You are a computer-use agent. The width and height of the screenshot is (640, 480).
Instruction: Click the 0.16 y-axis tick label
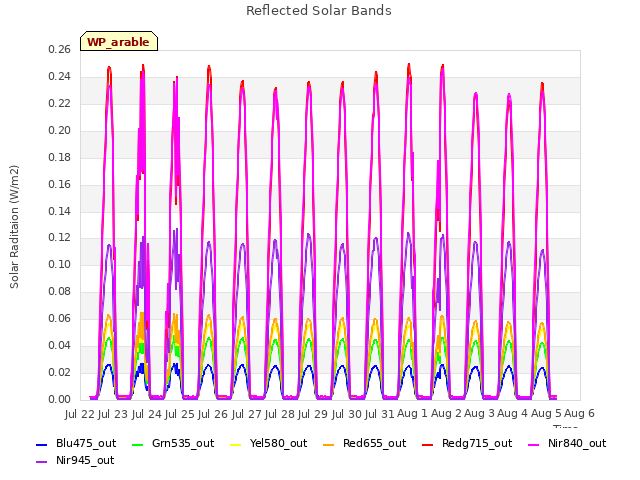(60, 184)
